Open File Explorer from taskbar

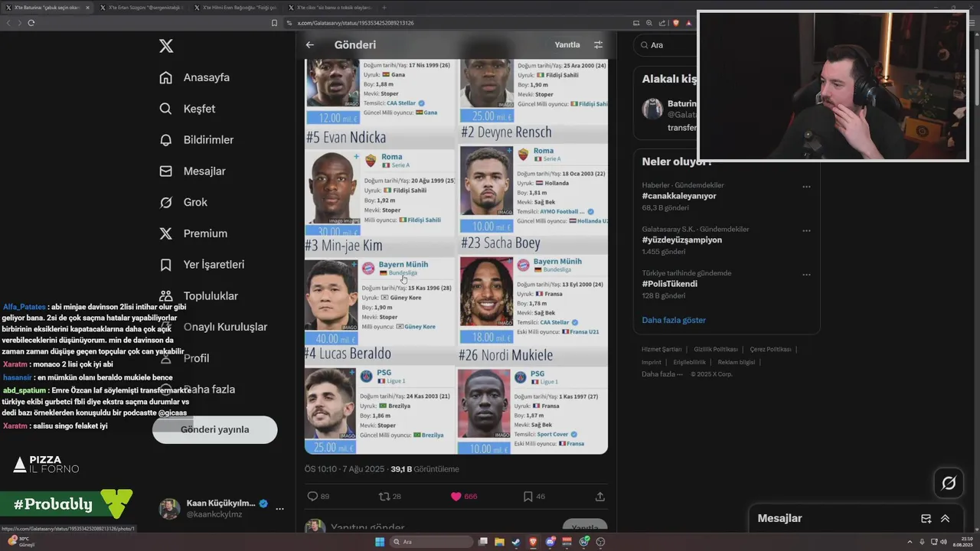498,542
